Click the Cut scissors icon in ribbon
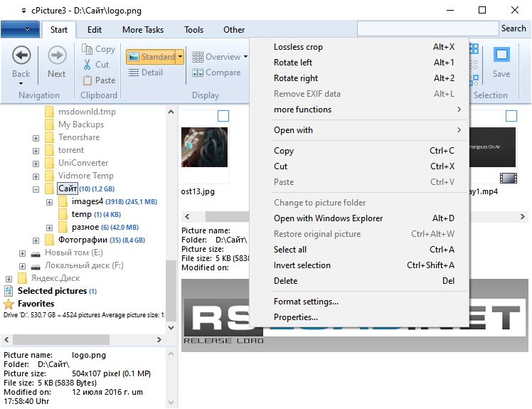 click(87, 65)
